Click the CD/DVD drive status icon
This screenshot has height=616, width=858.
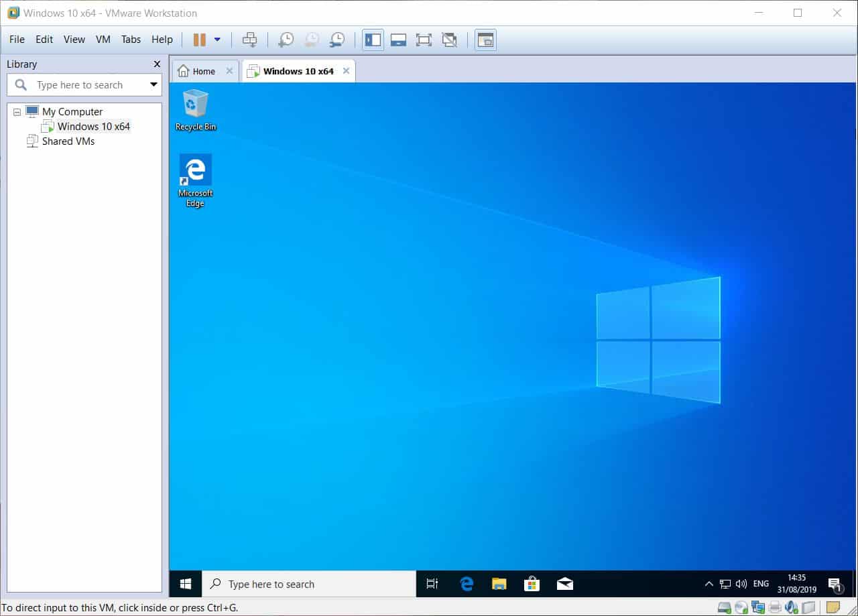coord(741,607)
